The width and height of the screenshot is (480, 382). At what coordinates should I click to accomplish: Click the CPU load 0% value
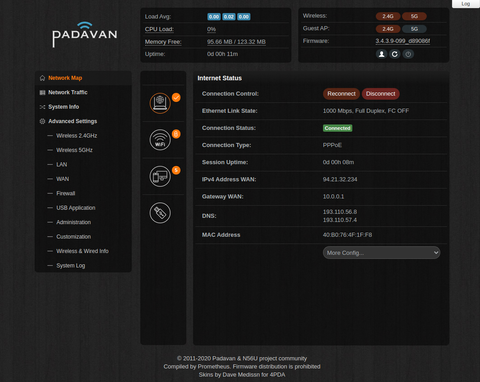pos(211,29)
